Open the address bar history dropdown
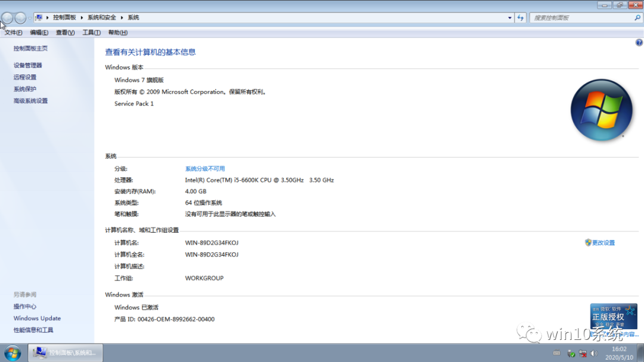Screen dimensions: 644x362 click(x=510, y=17)
